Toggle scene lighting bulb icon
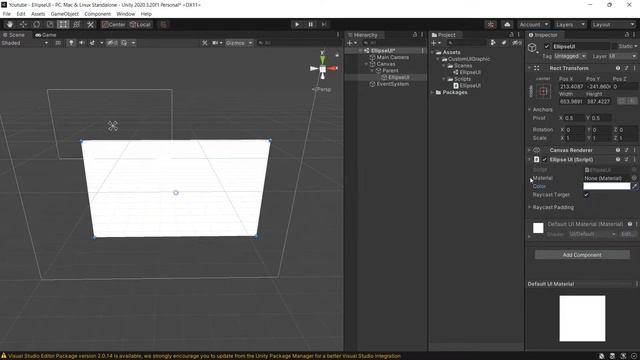Screen dimensions: 640x360 click(x=71, y=43)
